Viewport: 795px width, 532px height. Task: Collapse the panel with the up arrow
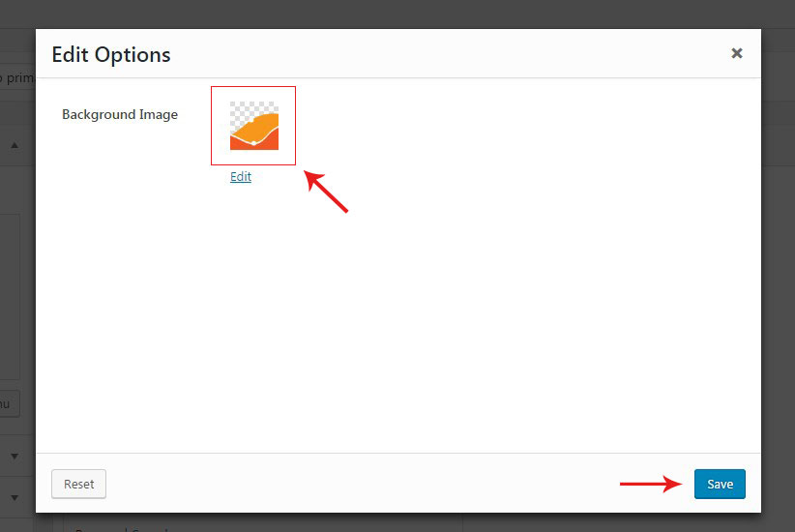pos(15,146)
